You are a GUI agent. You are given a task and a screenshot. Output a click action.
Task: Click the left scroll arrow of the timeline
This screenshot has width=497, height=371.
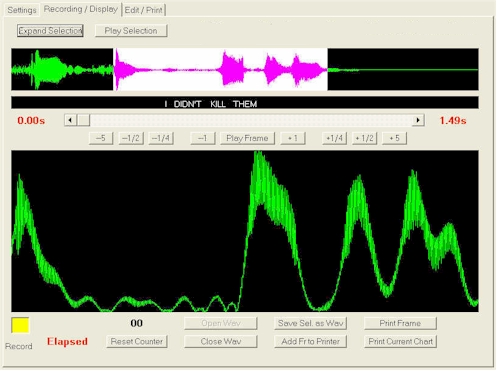coord(70,120)
